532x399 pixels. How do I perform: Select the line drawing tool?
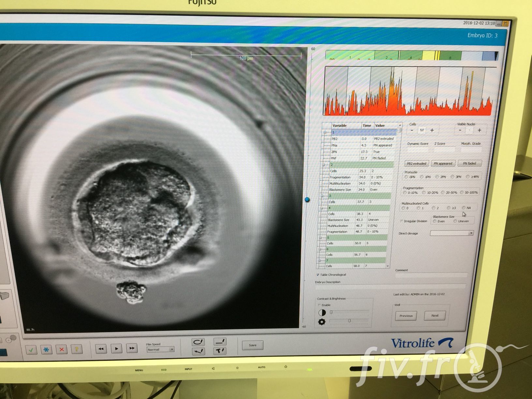click(220, 341)
